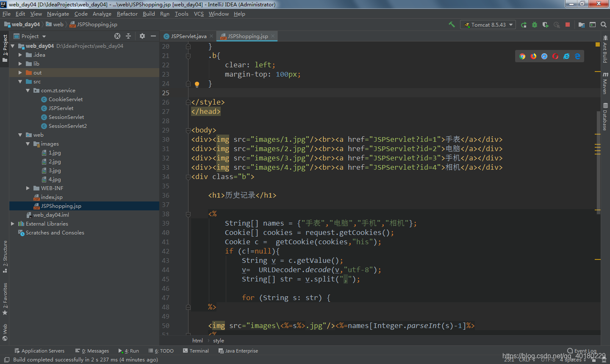Viewport: 610px width, 364px height.
Task: Collapse all in Project panel
Action: coord(128,36)
